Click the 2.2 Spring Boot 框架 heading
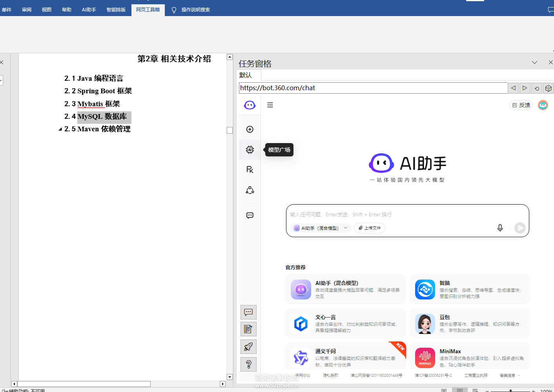 (x=98, y=91)
